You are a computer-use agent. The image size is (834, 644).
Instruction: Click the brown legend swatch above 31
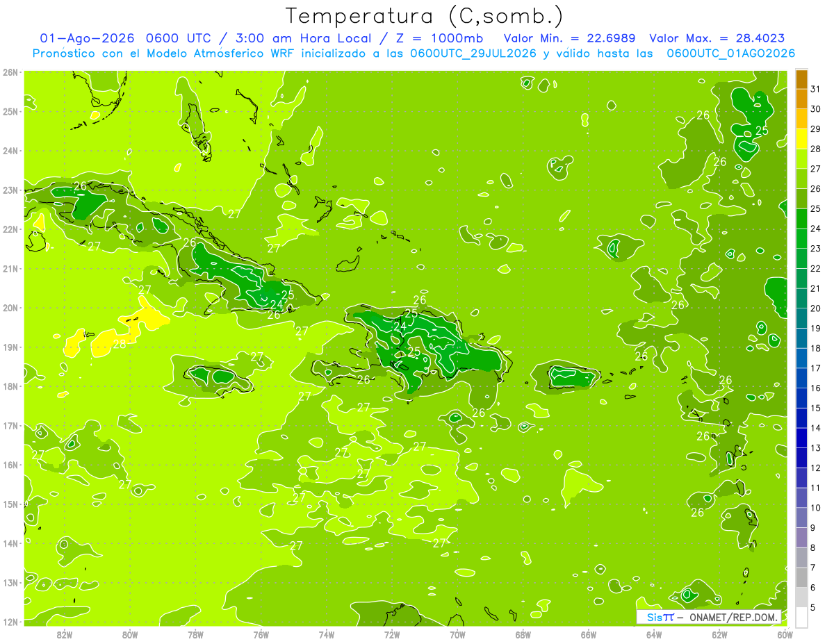pos(801,79)
